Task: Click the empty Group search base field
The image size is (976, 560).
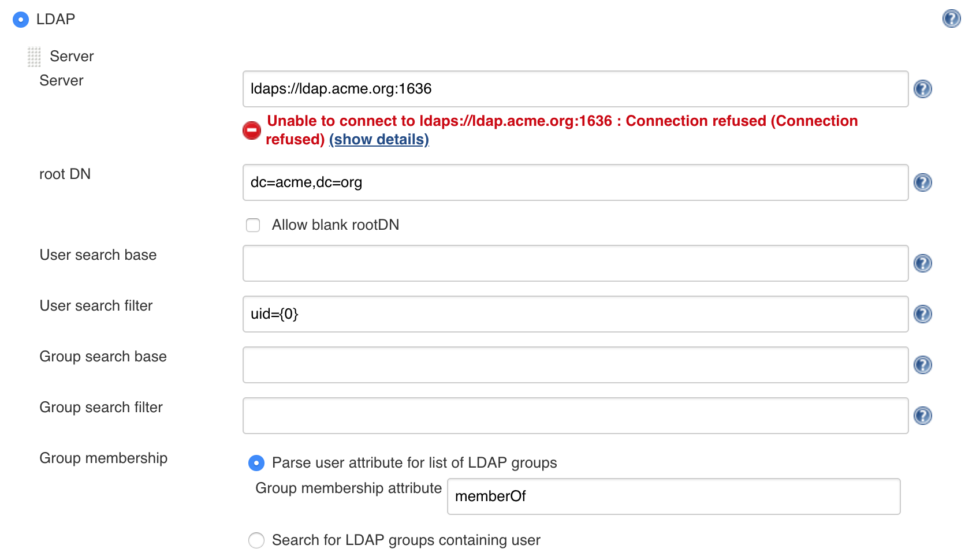Action: 576,364
